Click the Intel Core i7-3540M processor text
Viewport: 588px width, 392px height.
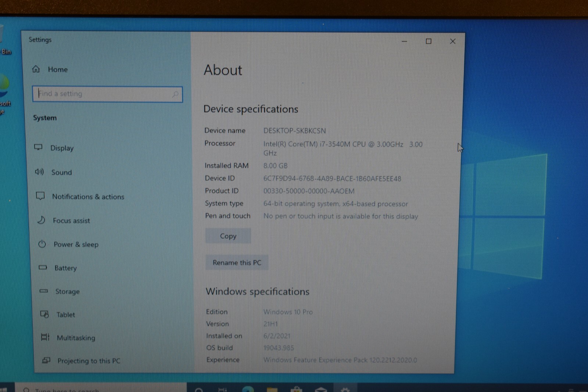coord(343,148)
